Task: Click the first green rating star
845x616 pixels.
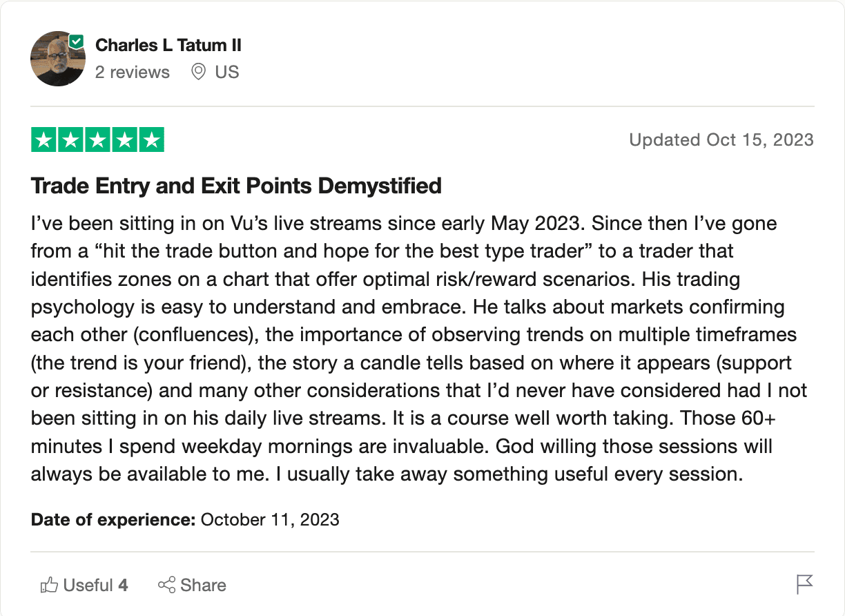Action: pyautogui.click(x=44, y=140)
